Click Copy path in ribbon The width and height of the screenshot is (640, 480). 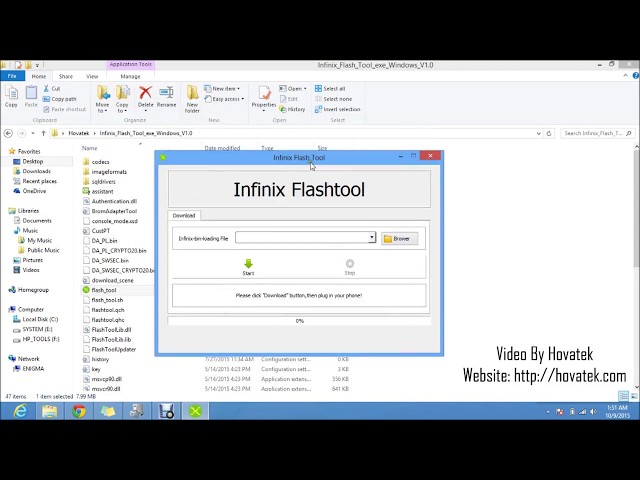pos(60,99)
